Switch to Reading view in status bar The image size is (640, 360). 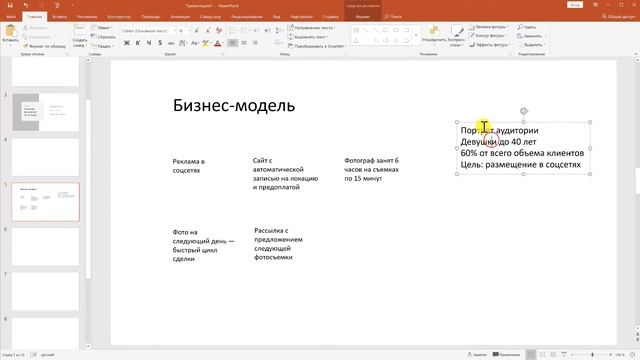click(553, 355)
